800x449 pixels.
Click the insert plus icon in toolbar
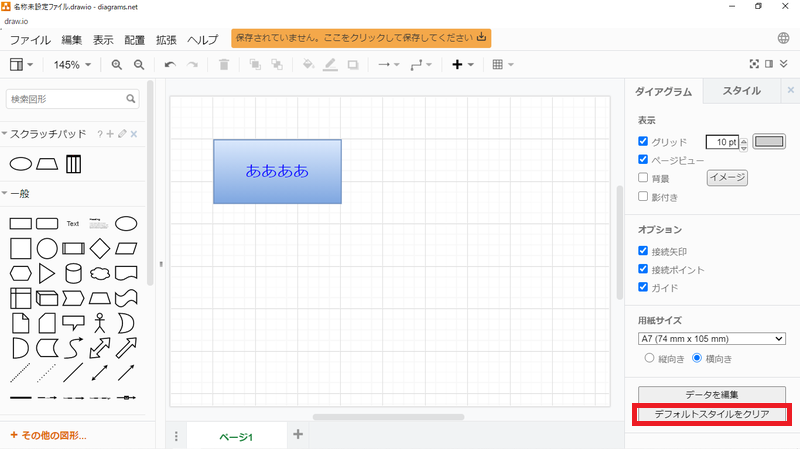(458, 65)
